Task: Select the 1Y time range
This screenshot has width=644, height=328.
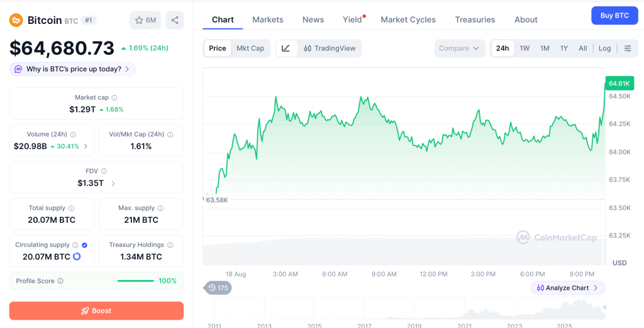Action: [564, 48]
